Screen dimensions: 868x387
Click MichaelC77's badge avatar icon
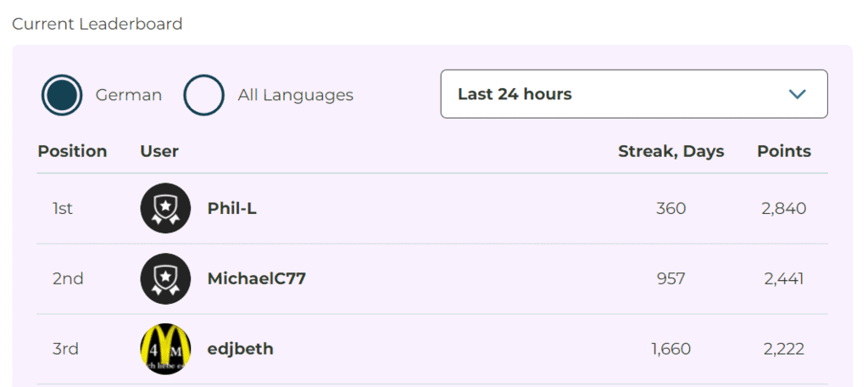pos(165,278)
